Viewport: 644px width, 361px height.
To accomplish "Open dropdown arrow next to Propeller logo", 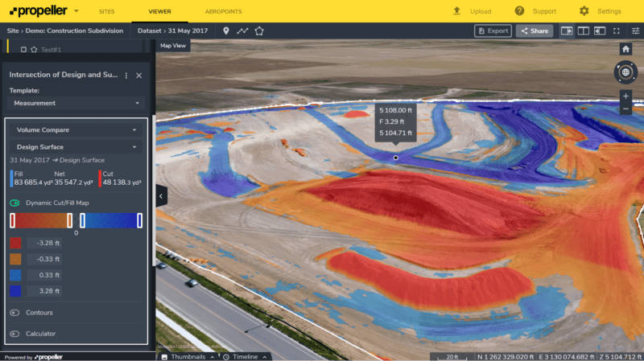I will (x=76, y=11).
